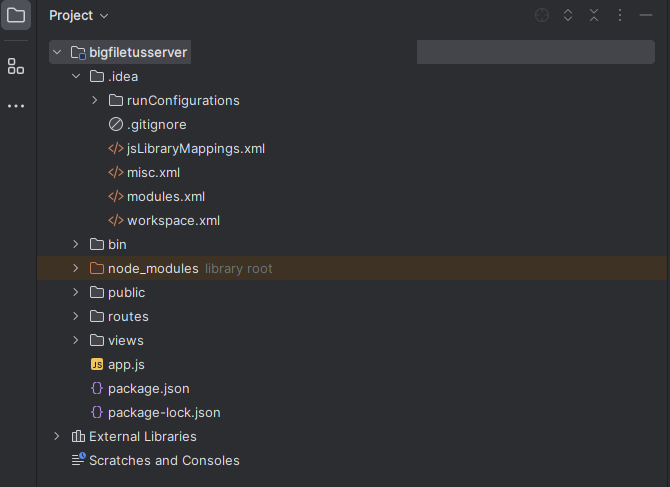The image size is (670, 487).
Task: Click Collapse All icon in Project header
Action: [x=594, y=15]
